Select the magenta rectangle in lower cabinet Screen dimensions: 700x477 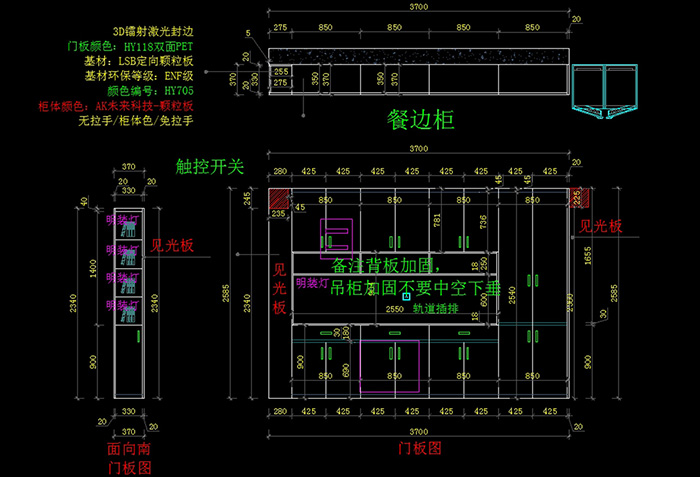pos(387,367)
